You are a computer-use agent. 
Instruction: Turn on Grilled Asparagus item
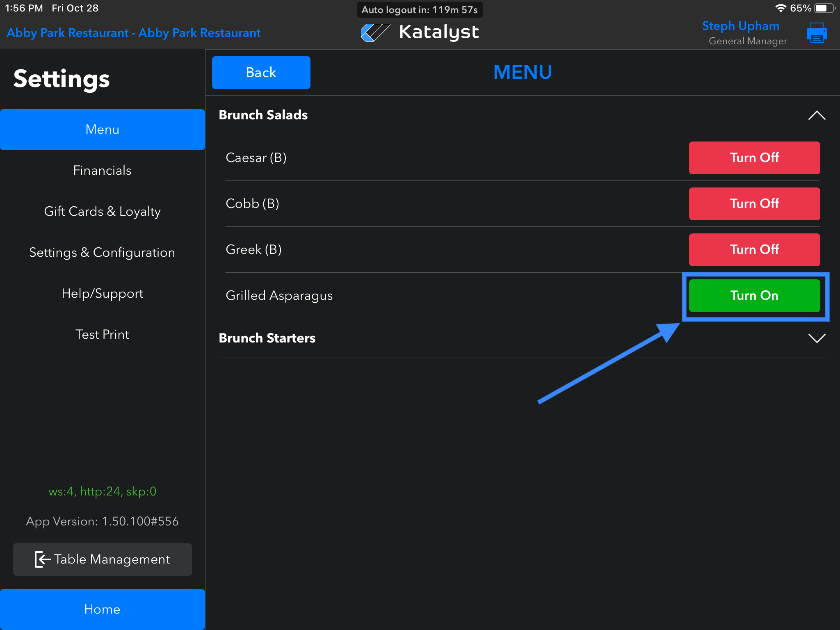click(x=754, y=296)
